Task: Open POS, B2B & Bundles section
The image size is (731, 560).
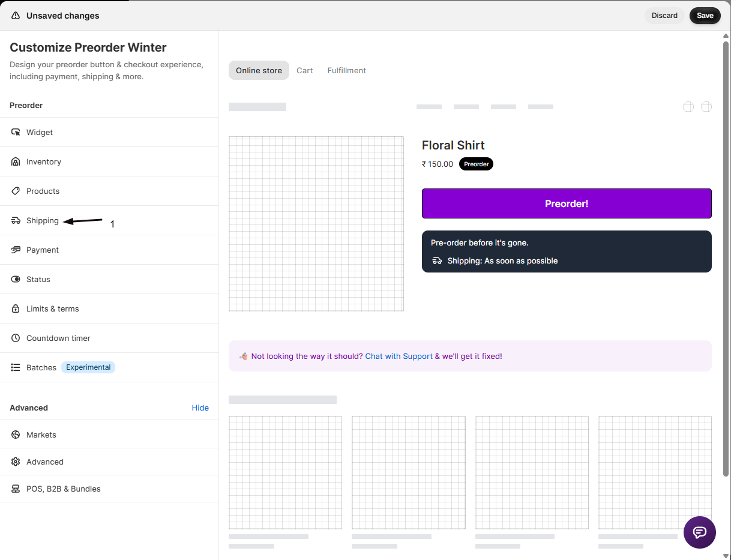Action: [x=109, y=489]
